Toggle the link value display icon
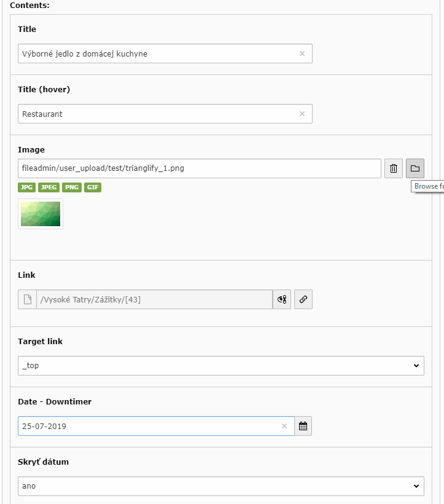Viewport: 444px width, 504px height. point(282,299)
